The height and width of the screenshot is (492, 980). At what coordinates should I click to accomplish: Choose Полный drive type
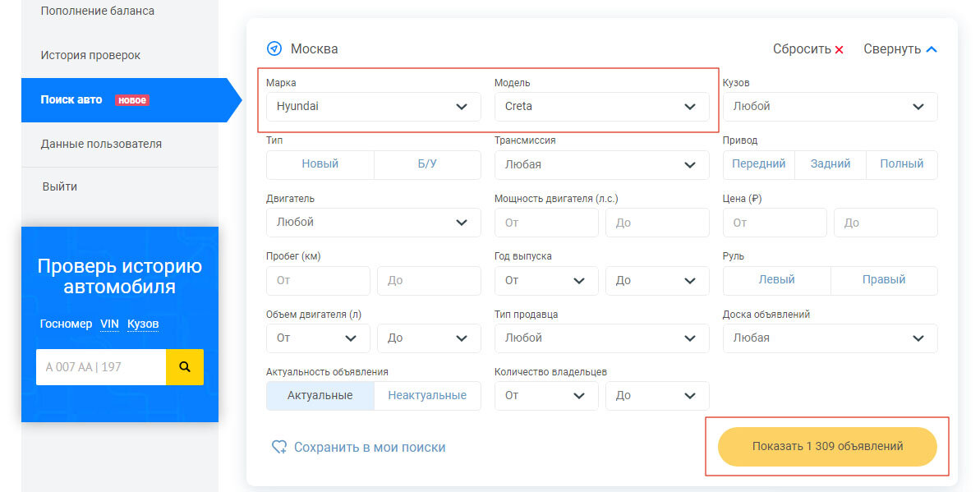tap(902, 164)
